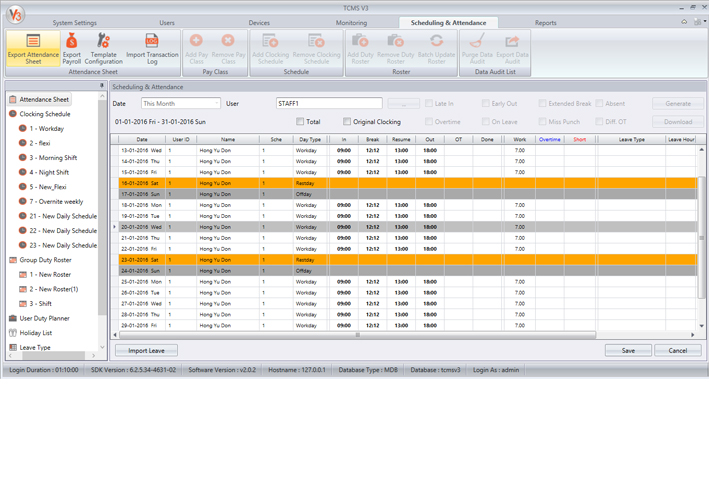Screen dimensions: 709x488
Task: Open Leave Type in sidebar
Action: click(x=30, y=347)
